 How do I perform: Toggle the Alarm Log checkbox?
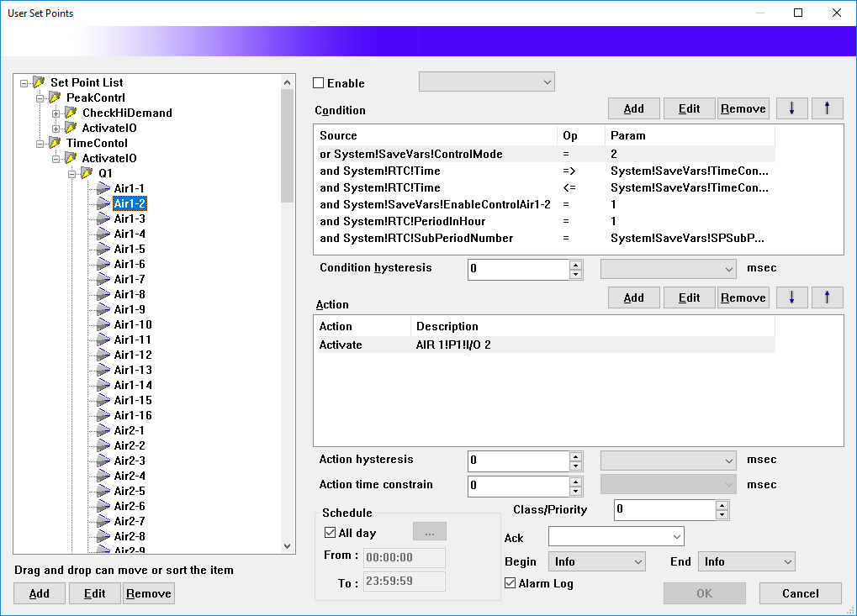(x=510, y=583)
